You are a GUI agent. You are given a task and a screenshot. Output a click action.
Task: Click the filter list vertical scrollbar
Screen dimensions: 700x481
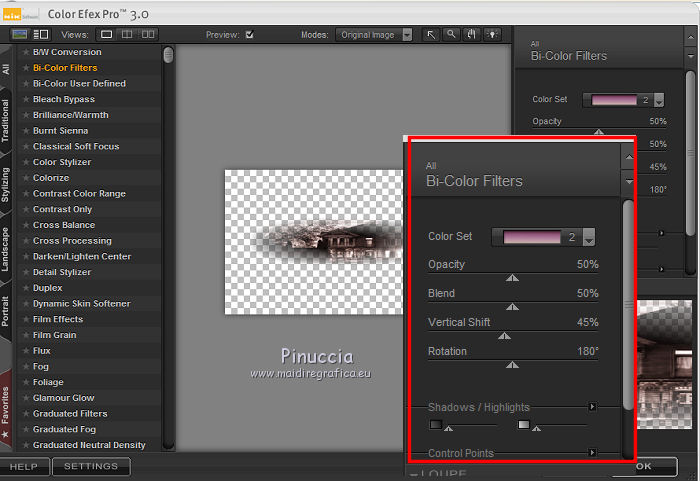(168, 55)
